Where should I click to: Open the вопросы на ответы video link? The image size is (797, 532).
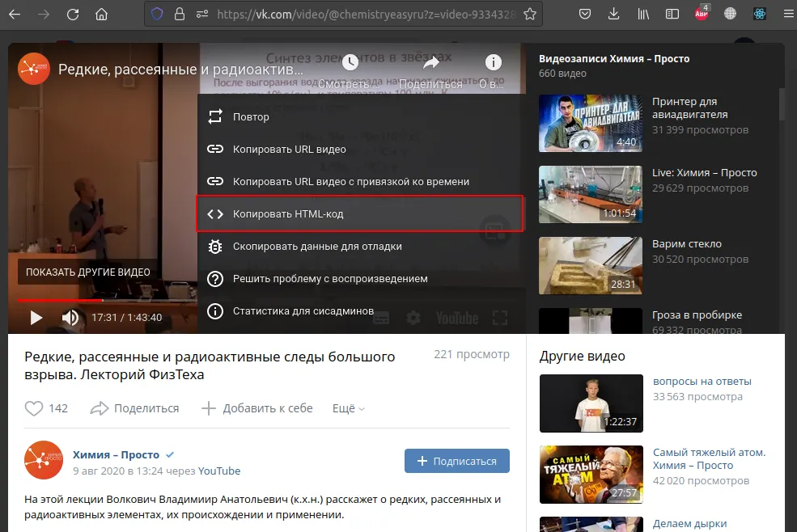coord(702,381)
